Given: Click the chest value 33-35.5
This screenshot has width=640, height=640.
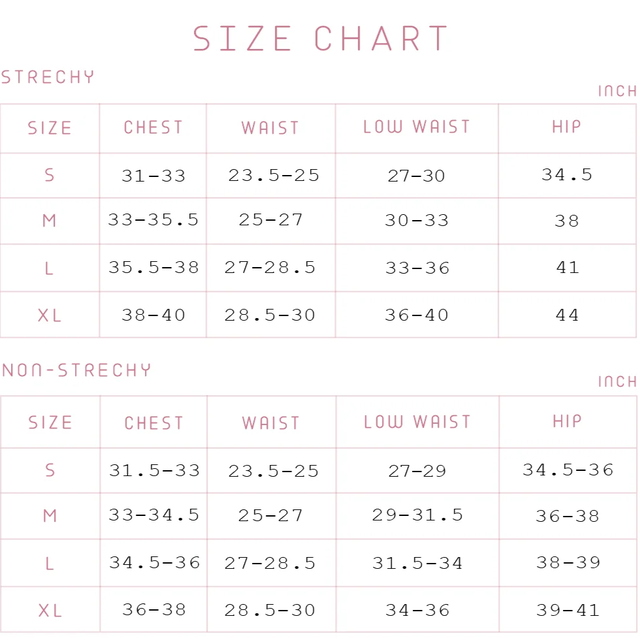Looking at the screenshot, I should (x=153, y=220).
